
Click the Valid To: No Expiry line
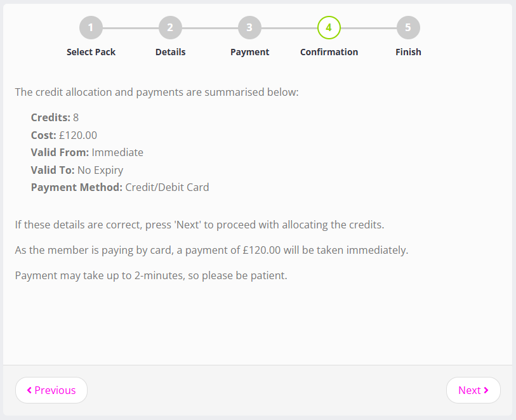tap(77, 170)
